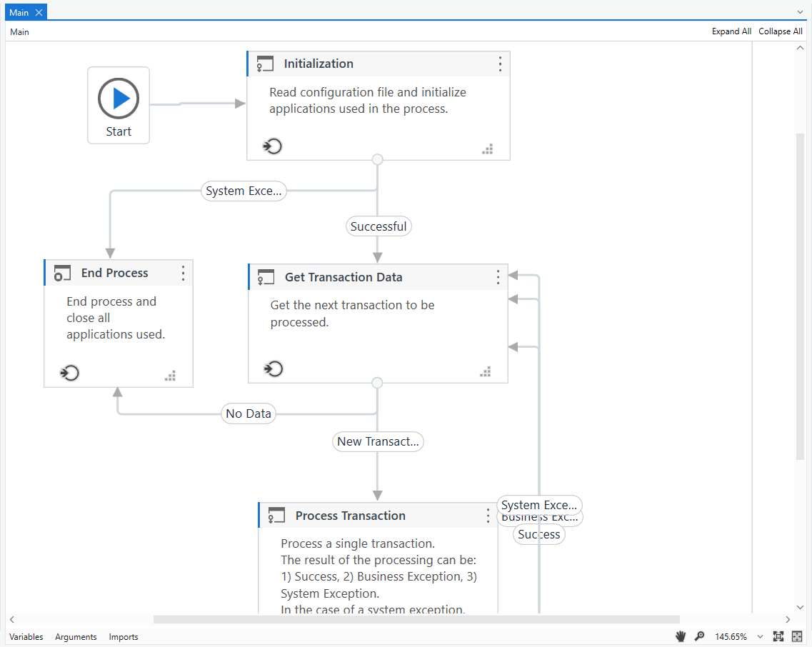Viewport: 812px width, 647px height.
Task: Click the Start node play icon
Action: pyautogui.click(x=118, y=99)
